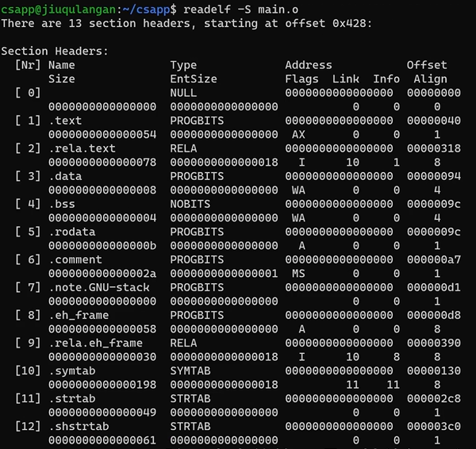Select the .comment section name
476x449 pixels.
pos(75,259)
